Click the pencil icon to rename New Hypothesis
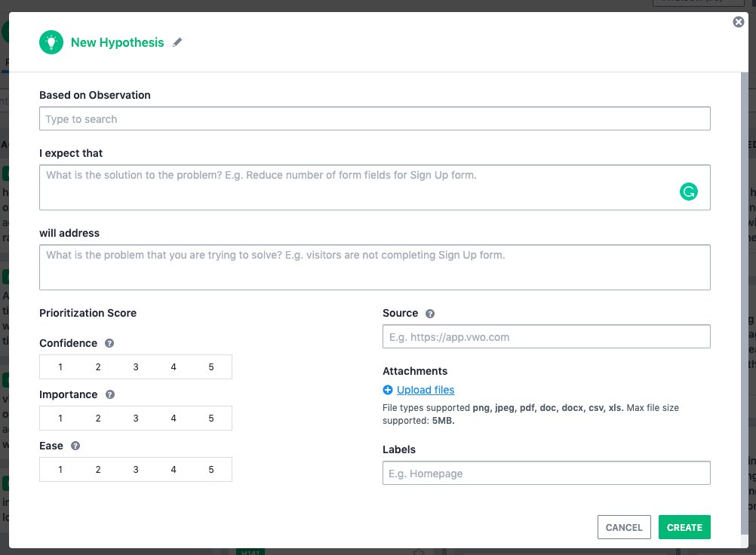 click(x=177, y=42)
